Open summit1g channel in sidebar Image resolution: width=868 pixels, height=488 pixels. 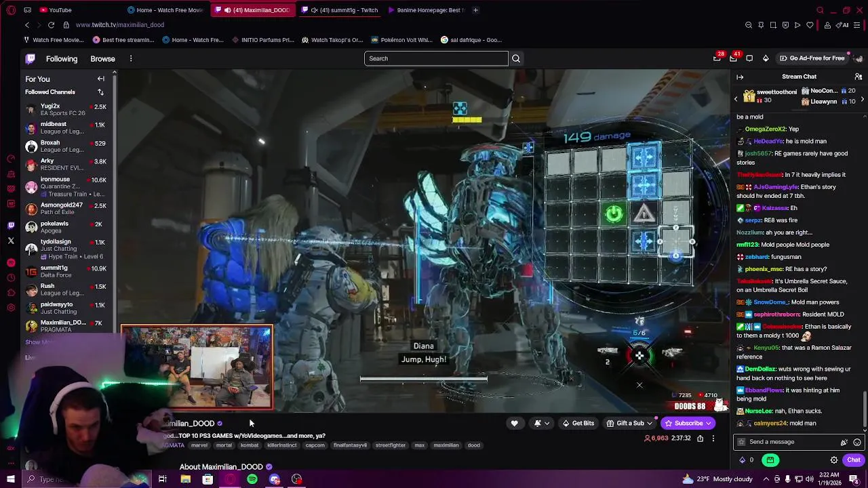[x=66, y=271]
